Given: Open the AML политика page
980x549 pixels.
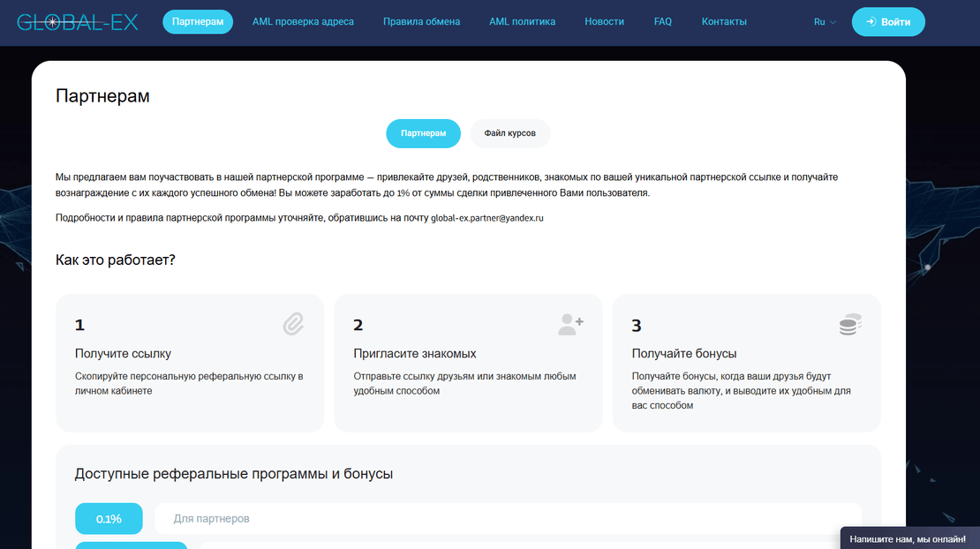Looking at the screenshot, I should coord(522,22).
